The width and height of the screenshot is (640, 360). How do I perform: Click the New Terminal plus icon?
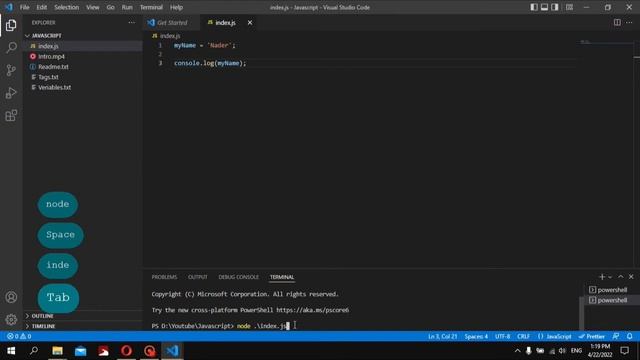(602, 277)
